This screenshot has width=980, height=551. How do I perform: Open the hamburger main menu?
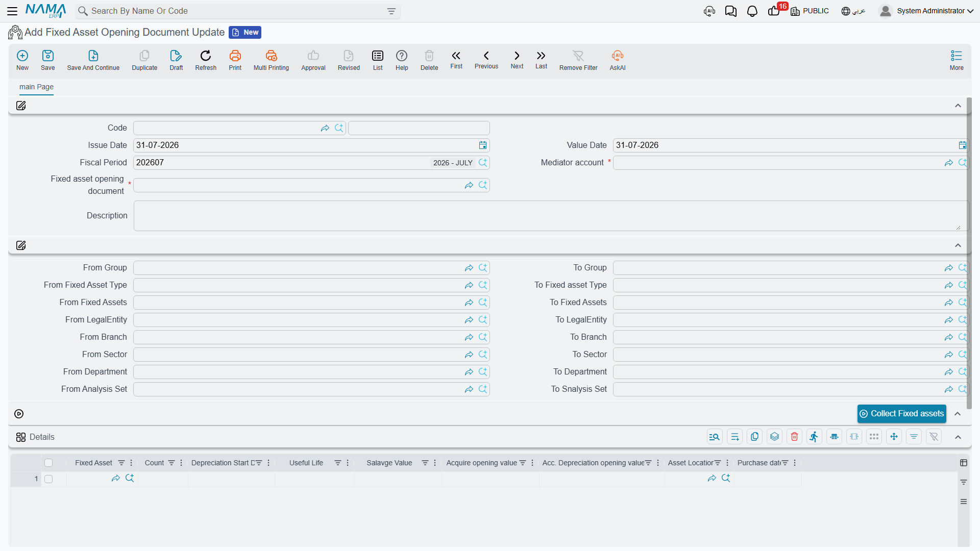[x=12, y=11]
